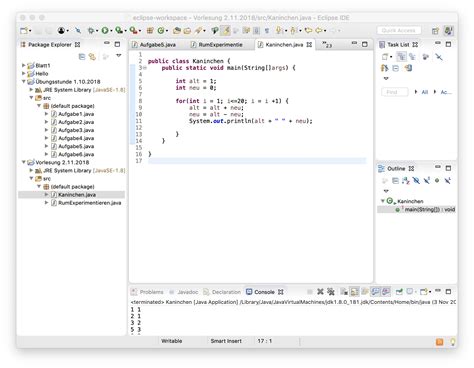Click the orange RSS status bar icon
Screen dimensions: 474x368
[440, 342]
